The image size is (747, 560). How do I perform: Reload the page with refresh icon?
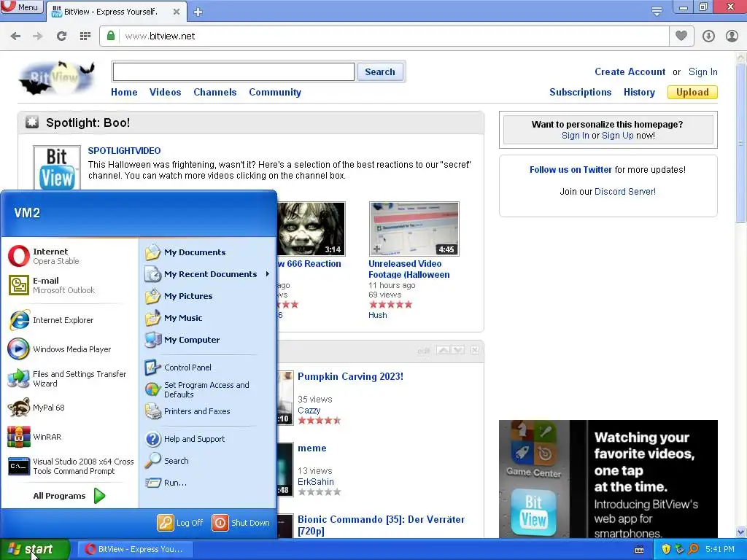(x=61, y=36)
